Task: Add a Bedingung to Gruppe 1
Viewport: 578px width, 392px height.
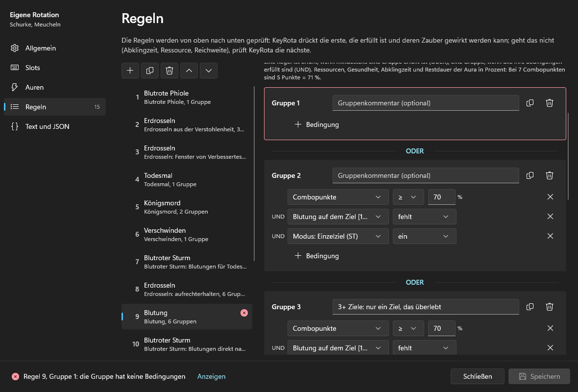Action: [316, 124]
